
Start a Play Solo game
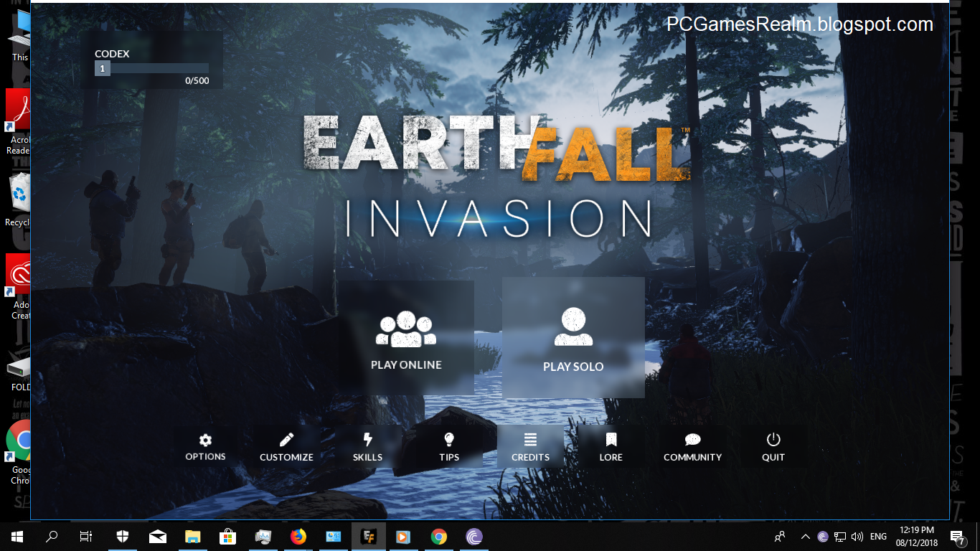click(573, 337)
